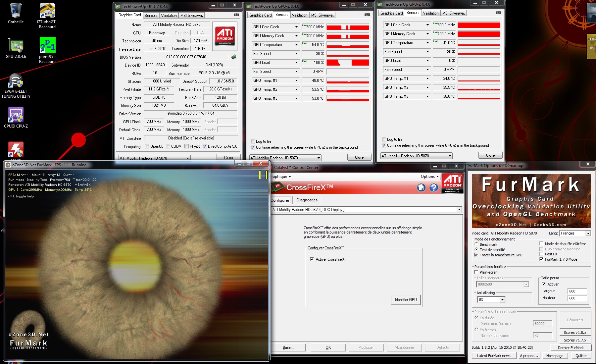Click the BIOS save chip icon
The width and height of the screenshot is (596, 364).
[x=234, y=57]
